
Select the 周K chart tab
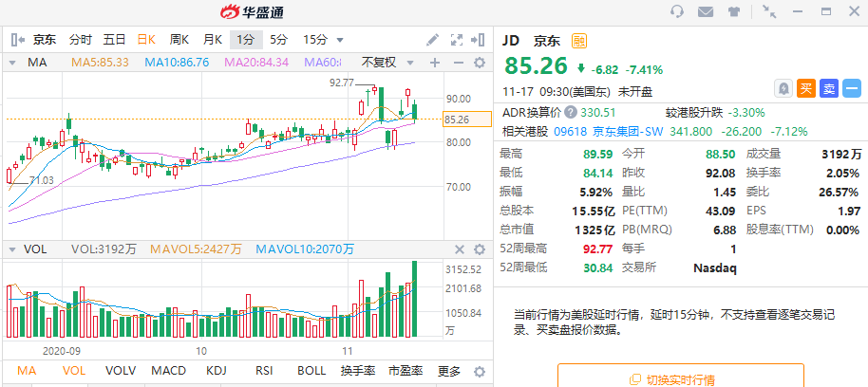179,40
